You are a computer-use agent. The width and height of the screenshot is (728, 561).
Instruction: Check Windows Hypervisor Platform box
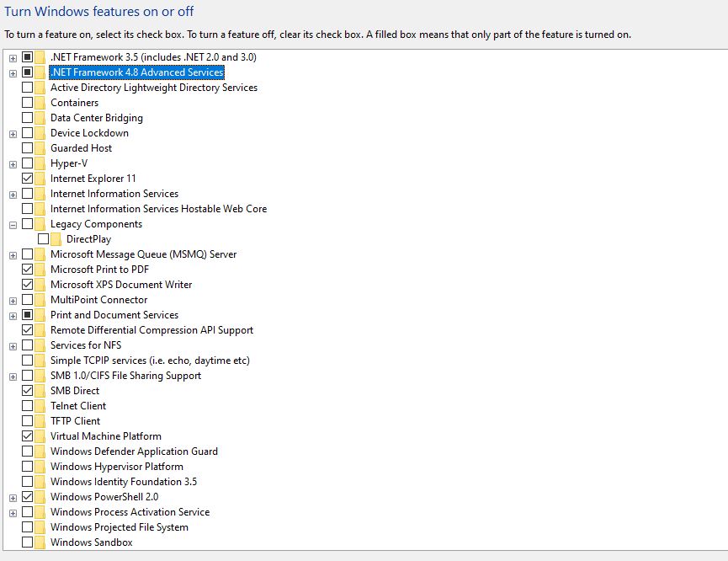28,467
